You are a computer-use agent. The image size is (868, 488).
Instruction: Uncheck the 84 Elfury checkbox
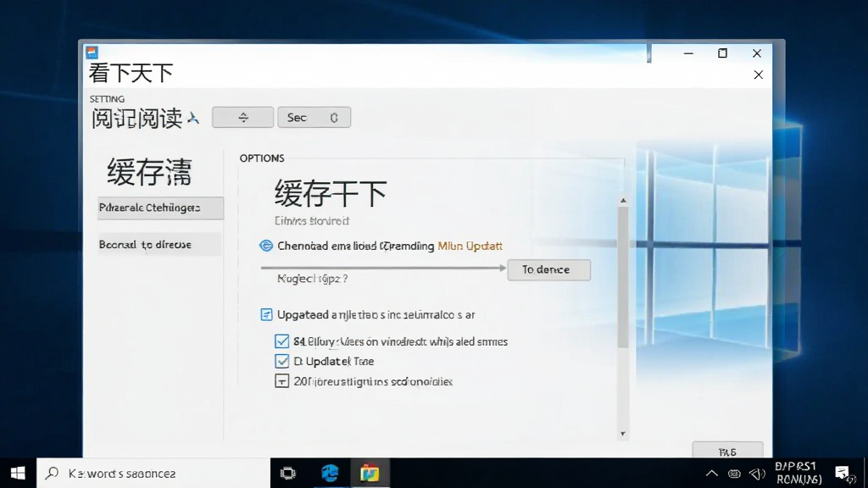281,341
